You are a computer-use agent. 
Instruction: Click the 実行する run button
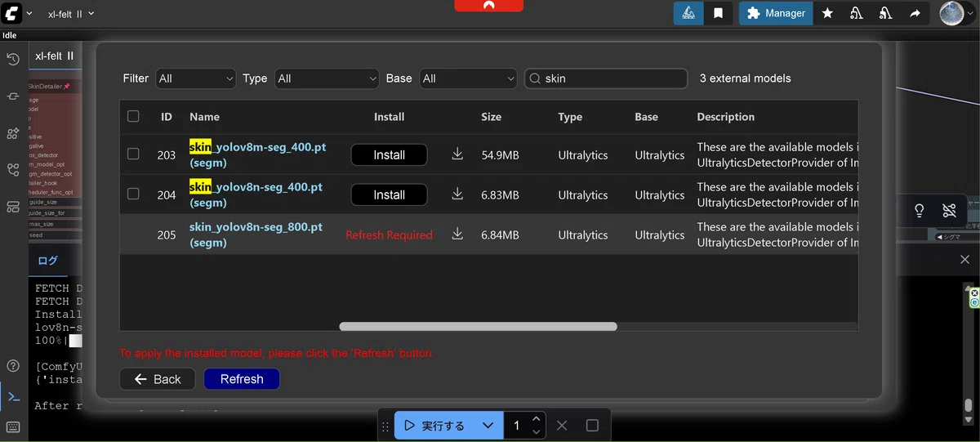[x=435, y=426]
